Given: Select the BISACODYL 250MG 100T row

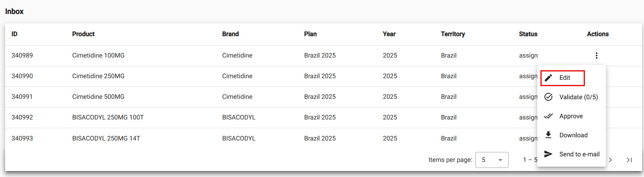Looking at the screenshot, I should point(108,117).
